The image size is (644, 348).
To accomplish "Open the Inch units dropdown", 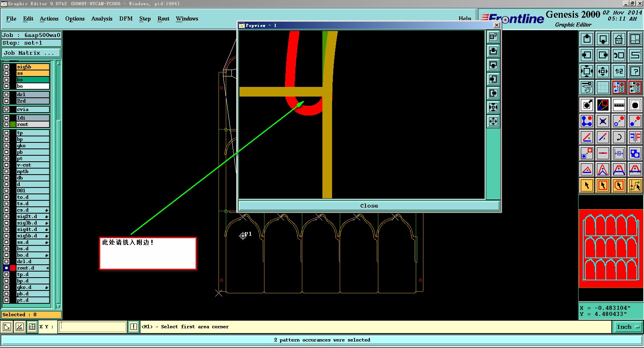I will pyautogui.click(x=628, y=327).
